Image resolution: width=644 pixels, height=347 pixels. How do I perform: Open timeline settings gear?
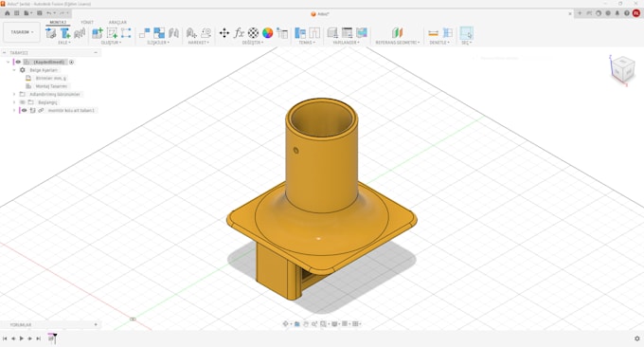637,338
